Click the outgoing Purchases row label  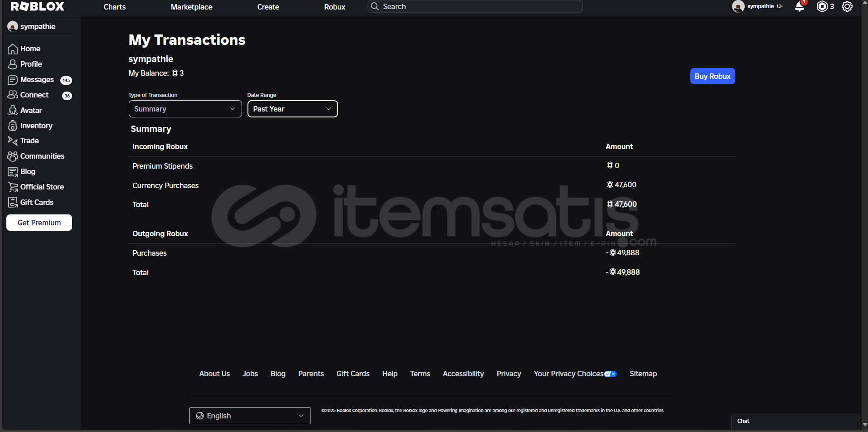[150, 253]
